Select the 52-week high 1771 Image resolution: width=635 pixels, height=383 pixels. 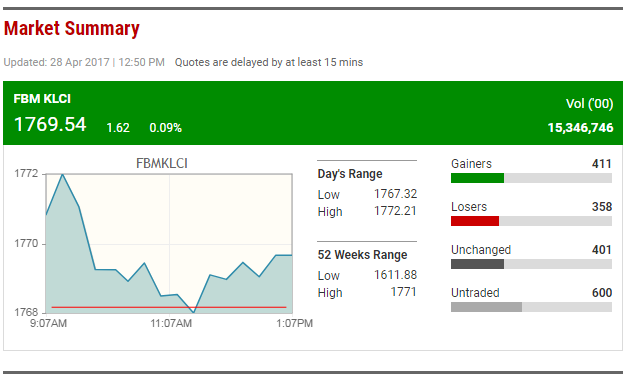point(403,292)
